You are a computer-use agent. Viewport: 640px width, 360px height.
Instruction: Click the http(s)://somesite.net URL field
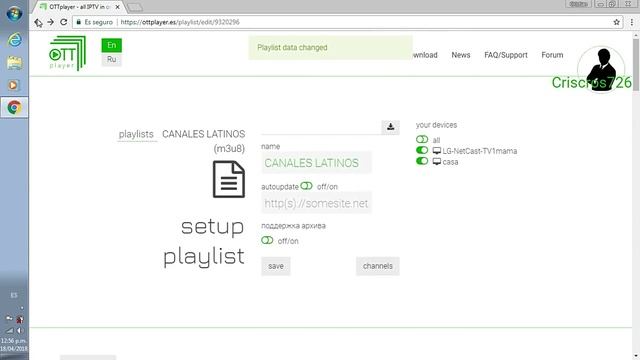pos(316,203)
